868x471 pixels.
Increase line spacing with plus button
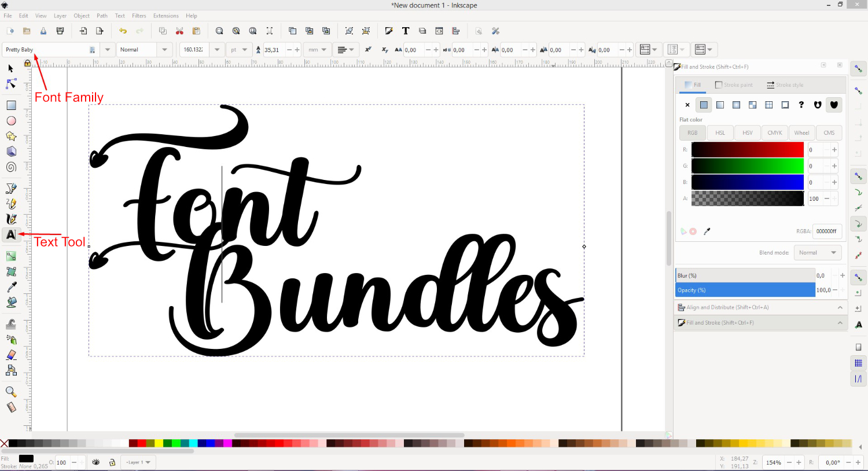click(297, 50)
